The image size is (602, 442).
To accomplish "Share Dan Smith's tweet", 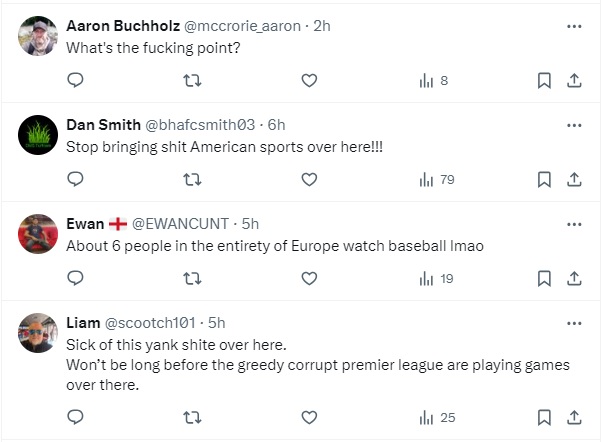I will [x=575, y=180].
